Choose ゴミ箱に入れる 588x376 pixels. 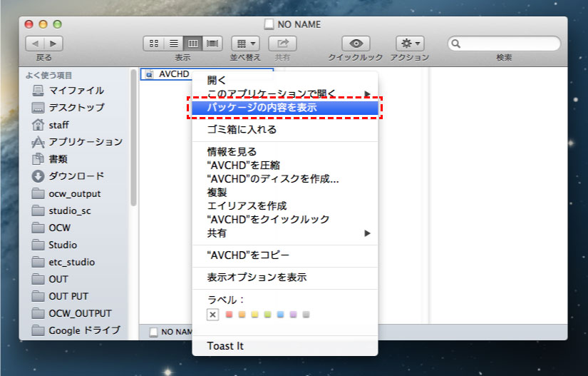click(284, 129)
